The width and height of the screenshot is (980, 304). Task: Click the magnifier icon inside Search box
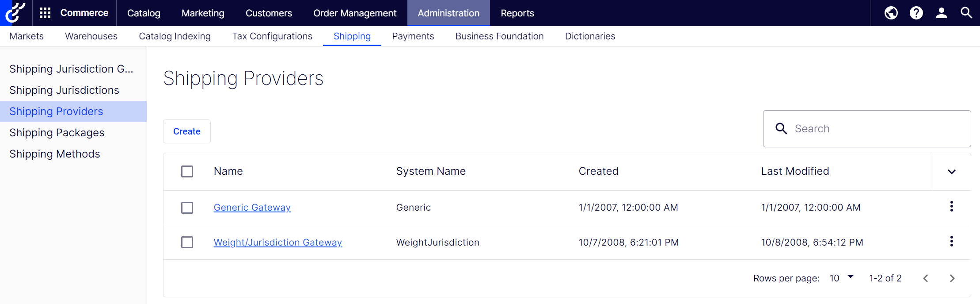click(781, 129)
